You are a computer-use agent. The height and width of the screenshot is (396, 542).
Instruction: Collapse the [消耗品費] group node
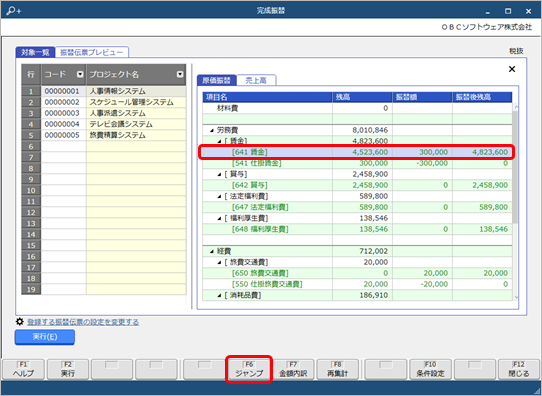coord(219,296)
